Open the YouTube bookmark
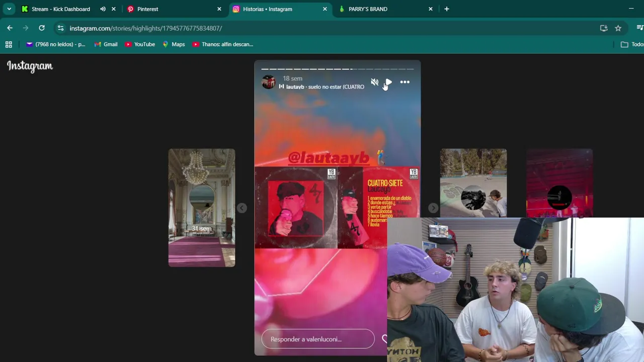This screenshot has height=362, width=644. pyautogui.click(x=140, y=44)
